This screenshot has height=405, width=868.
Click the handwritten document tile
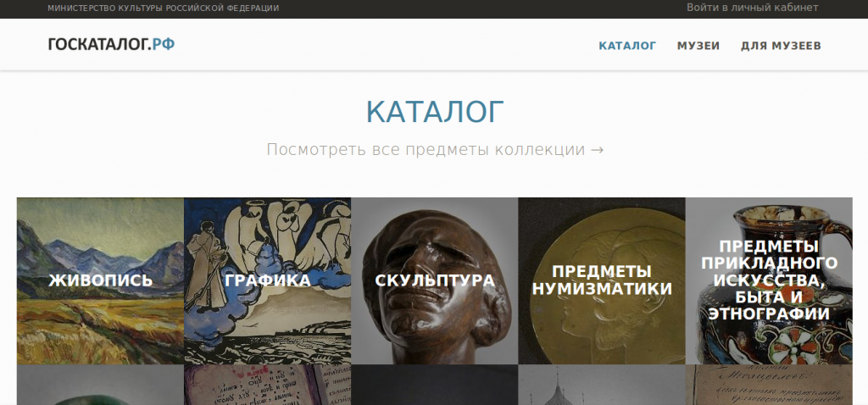point(769,385)
